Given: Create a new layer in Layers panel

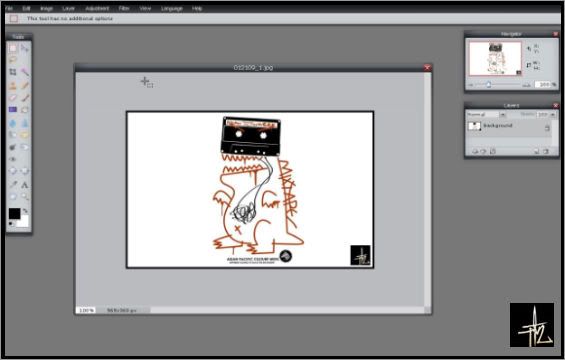Looking at the screenshot, I should pyautogui.click(x=537, y=152).
